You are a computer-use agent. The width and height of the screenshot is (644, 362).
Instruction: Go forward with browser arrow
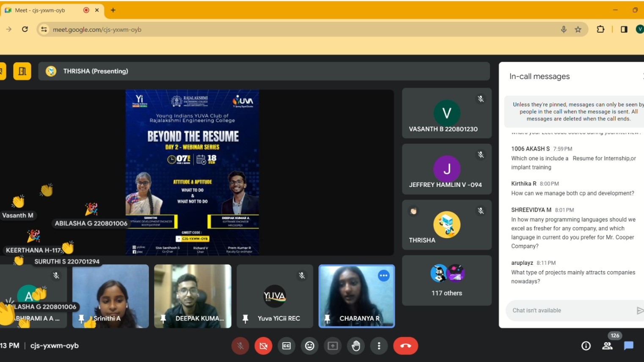coord(9,29)
